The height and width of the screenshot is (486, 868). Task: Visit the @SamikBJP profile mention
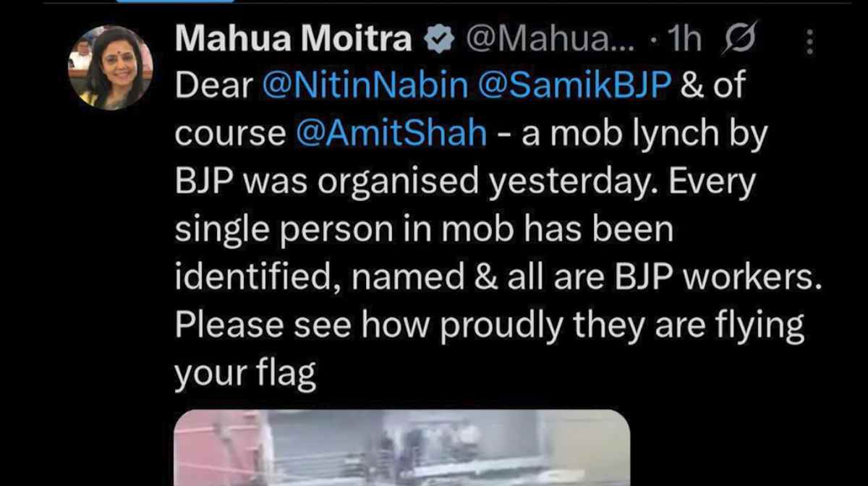[x=575, y=88]
